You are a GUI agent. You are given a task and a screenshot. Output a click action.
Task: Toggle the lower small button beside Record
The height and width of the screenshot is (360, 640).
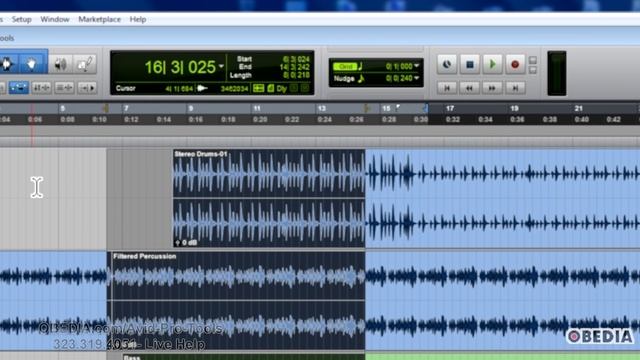pyautogui.click(x=533, y=70)
